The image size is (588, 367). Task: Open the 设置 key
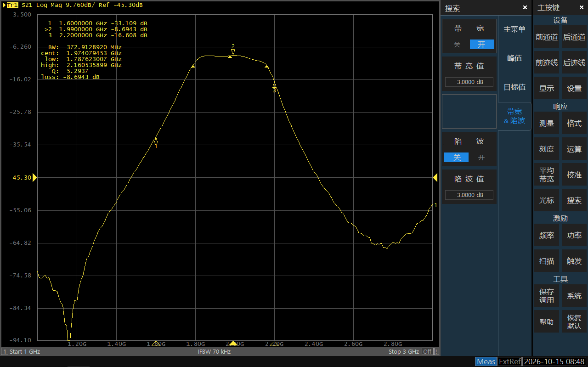(574, 89)
